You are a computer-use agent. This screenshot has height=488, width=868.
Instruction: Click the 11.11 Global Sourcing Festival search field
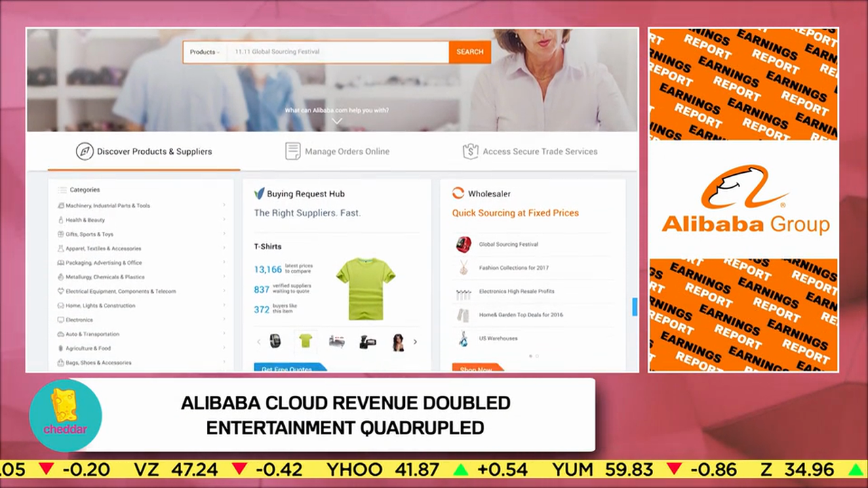pyautogui.click(x=338, y=52)
